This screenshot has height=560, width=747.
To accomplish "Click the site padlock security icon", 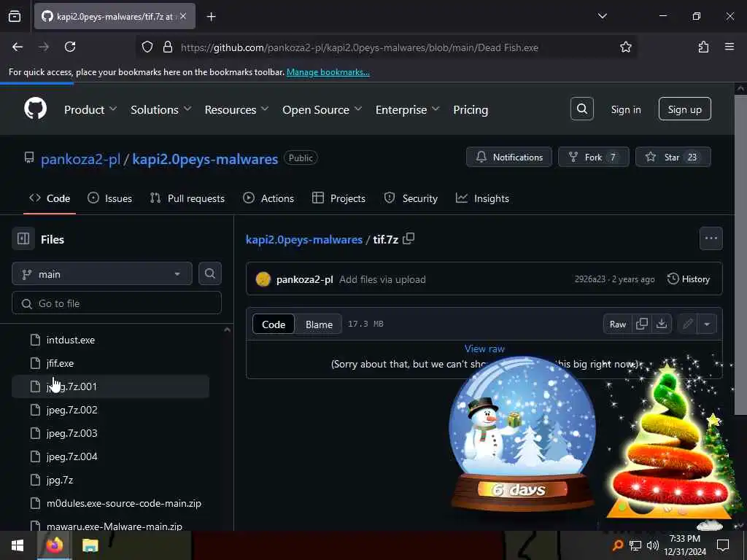I will [167, 47].
